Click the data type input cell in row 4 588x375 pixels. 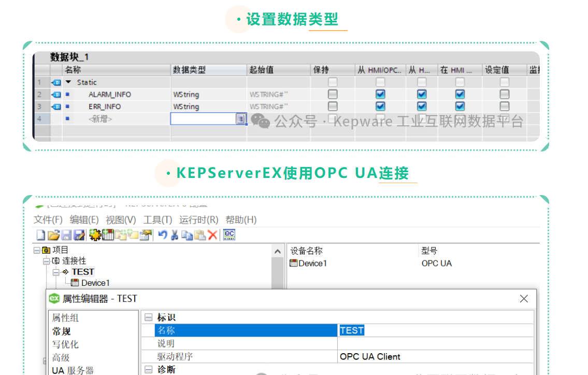pyautogui.click(x=208, y=119)
